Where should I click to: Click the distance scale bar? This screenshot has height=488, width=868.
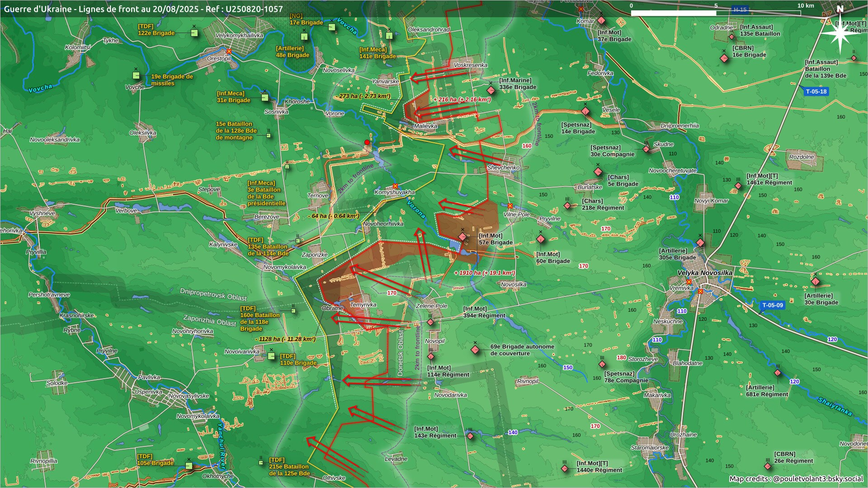tap(716, 13)
